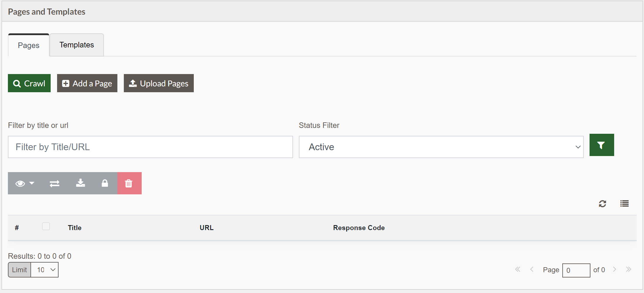
Task: Sort by Title column header
Action: (x=75, y=228)
